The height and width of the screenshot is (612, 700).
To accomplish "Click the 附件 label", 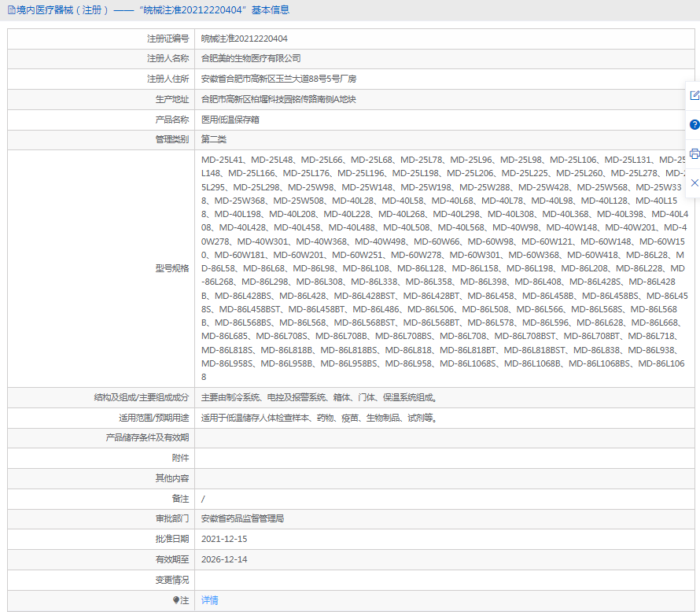I will pos(180,458).
